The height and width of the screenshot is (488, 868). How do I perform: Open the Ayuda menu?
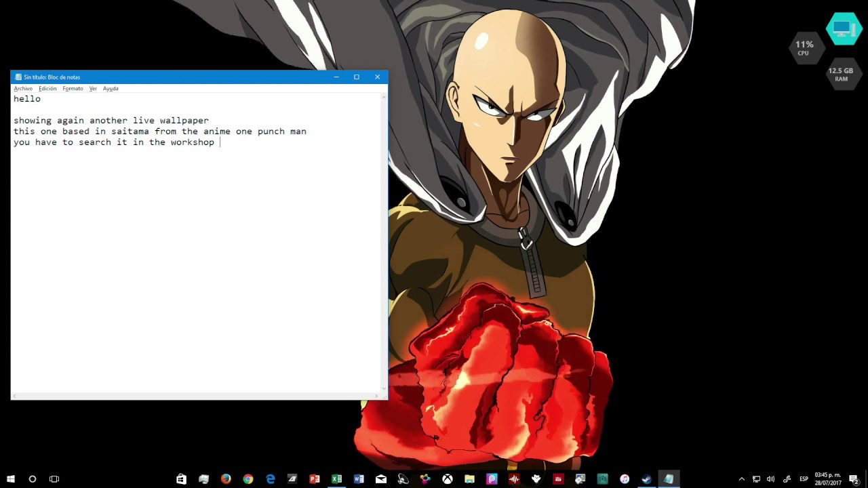point(111,88)
